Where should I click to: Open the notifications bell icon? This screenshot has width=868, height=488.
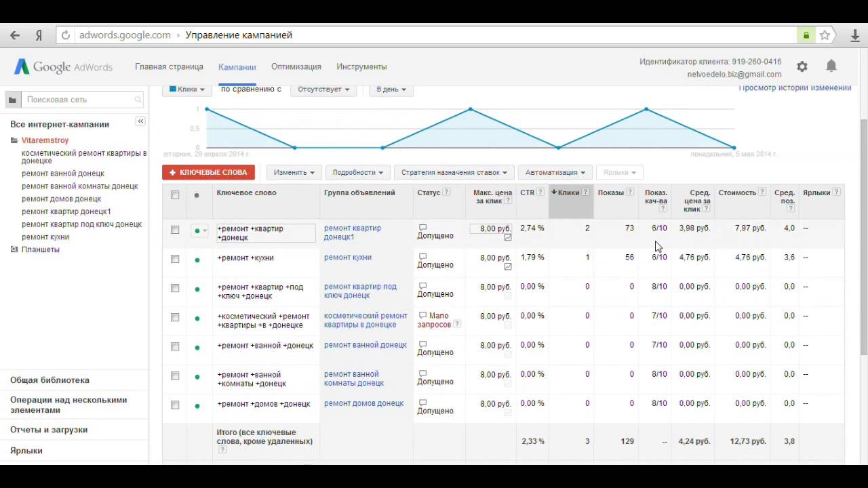[x=831, y=66]
